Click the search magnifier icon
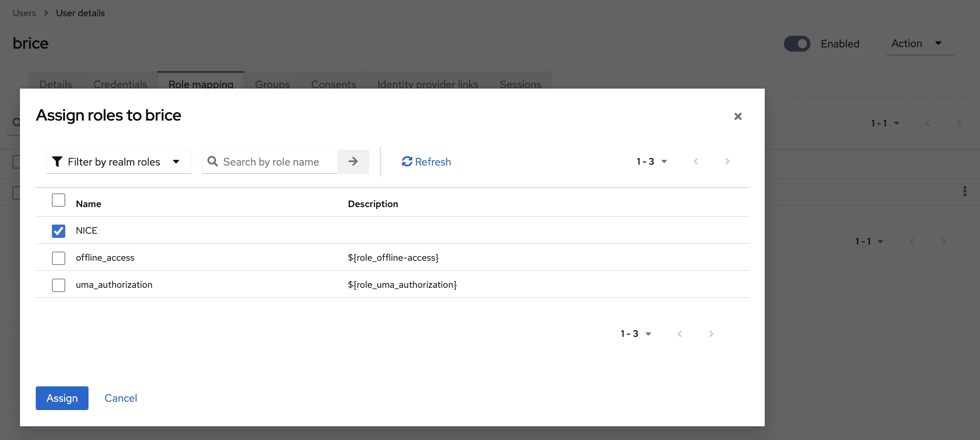The width and height of the screenshot is (980, 440). click(213, 161)
